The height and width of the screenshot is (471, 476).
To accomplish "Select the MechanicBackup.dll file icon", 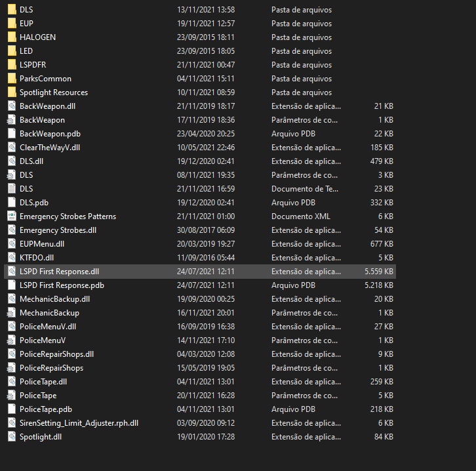I will click(x=12, y=299).
